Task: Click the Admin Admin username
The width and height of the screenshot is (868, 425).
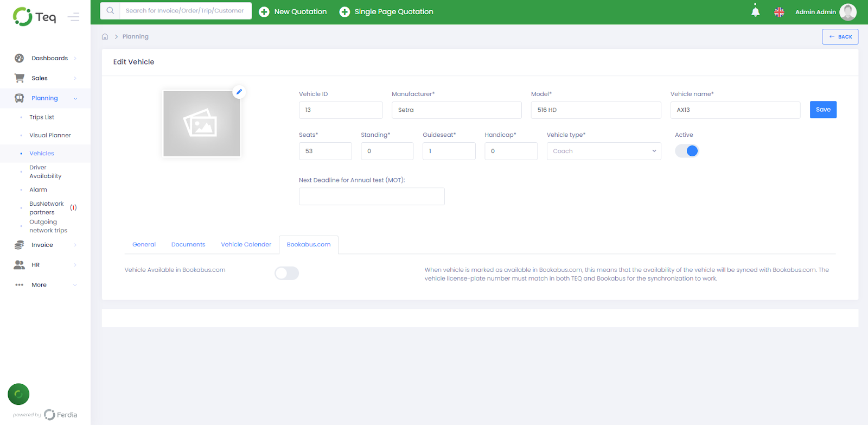Action: coord(815,12)
